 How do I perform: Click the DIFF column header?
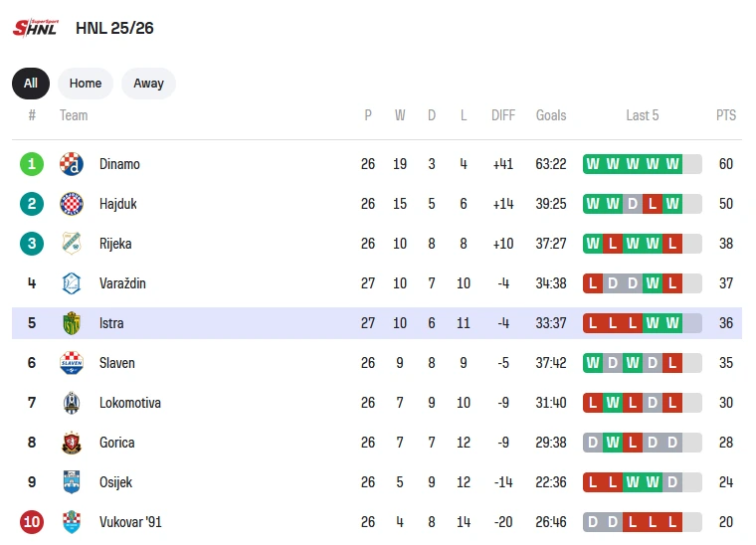pyautogui.click(x=503, y=115)
